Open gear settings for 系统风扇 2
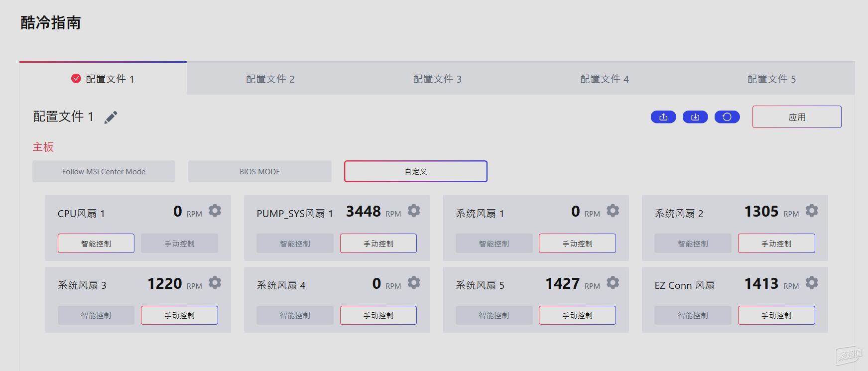This screenshot has width=868, height=371. click(x=811, y=211)
